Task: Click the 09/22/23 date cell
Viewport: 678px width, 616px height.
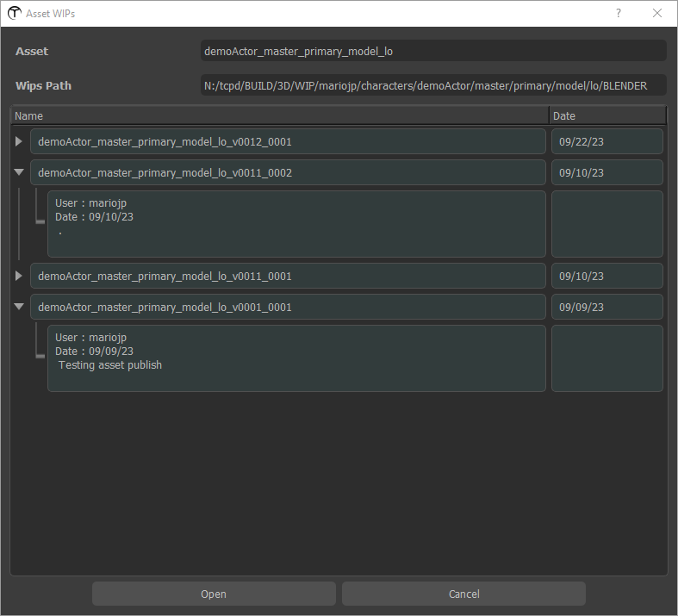Action: (606, 141)
